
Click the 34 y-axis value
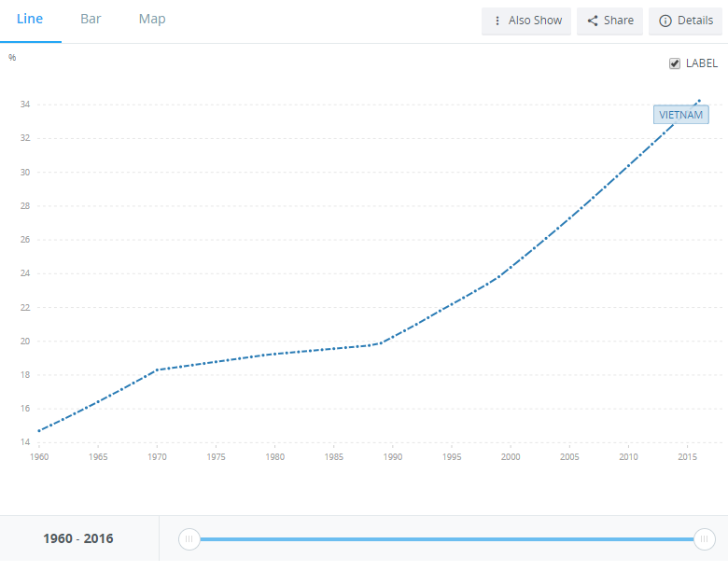pos(25,105)
